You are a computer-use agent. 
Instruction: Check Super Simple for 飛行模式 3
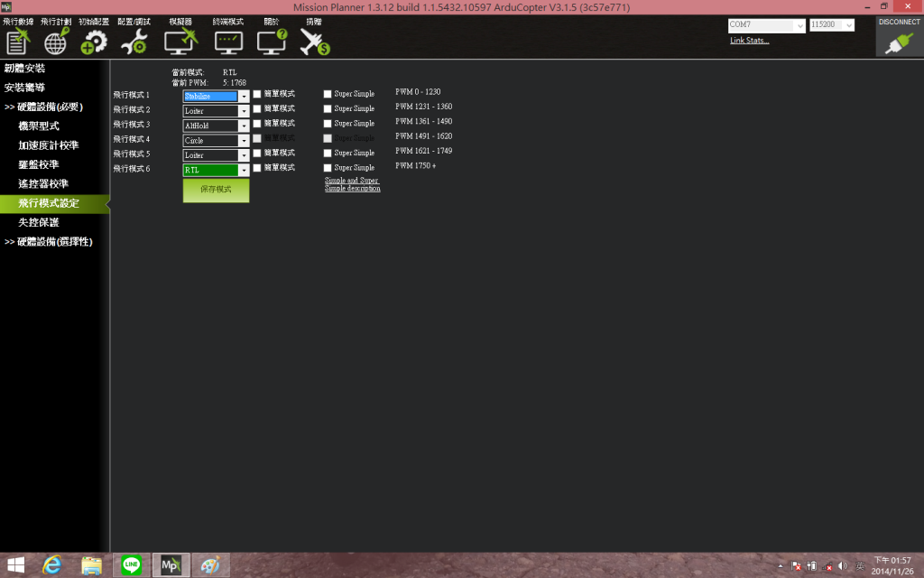point(328,123)
